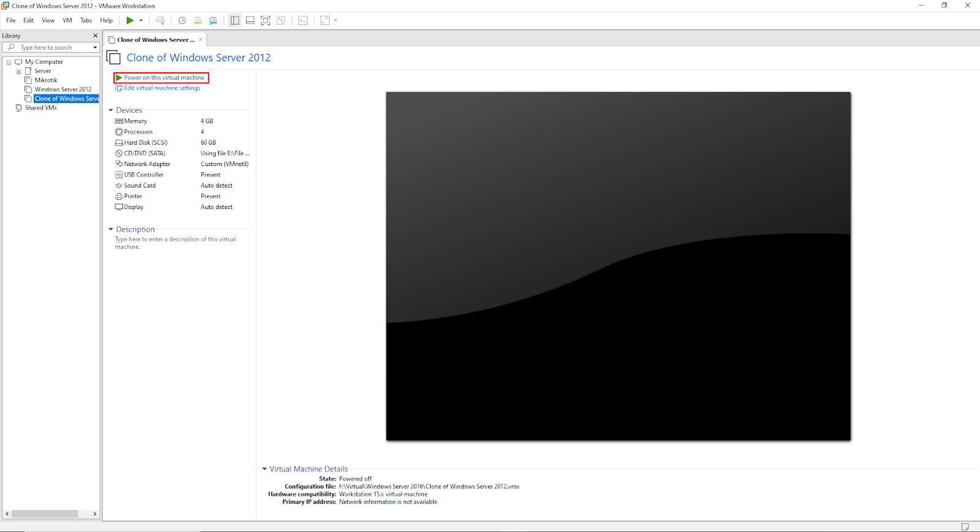The width and height of the screenshot is (980, 532).
Task: Click the Unity mode toolbar icon
Action: 281,20
